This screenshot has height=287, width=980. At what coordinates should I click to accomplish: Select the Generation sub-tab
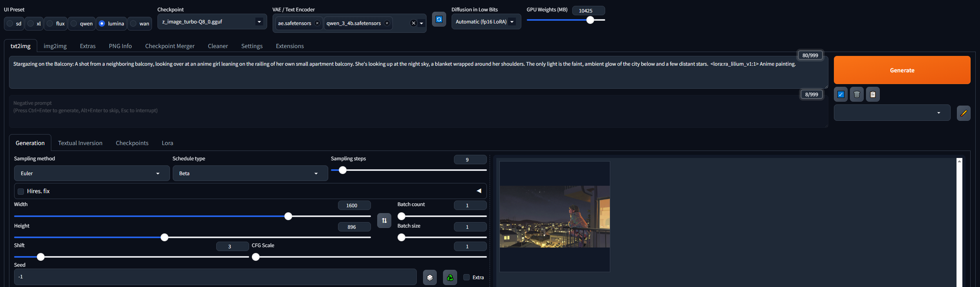click(x=30, y=143)
